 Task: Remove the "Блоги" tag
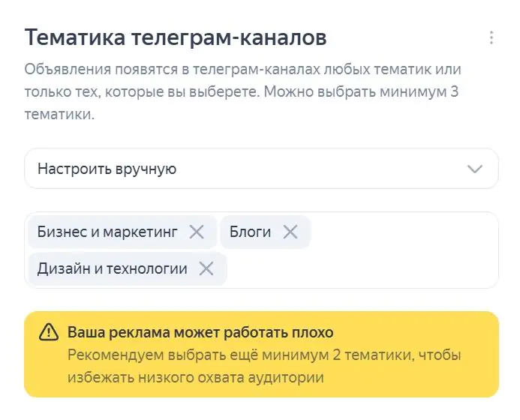pos(290,232)
